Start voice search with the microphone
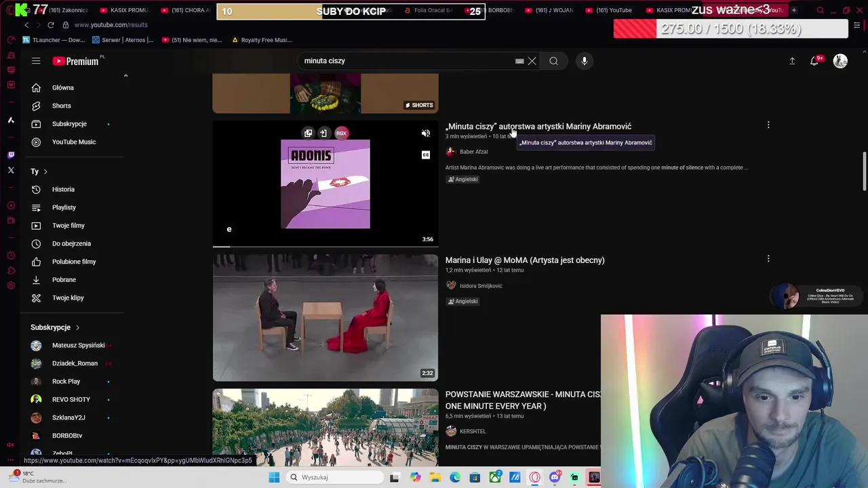The image size is (868, 488). 584,61
